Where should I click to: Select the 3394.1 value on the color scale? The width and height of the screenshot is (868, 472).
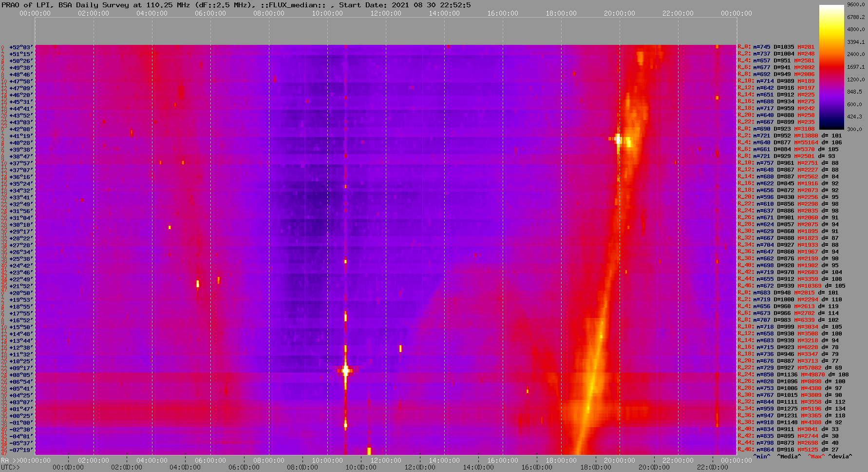(x=855, y=42)
